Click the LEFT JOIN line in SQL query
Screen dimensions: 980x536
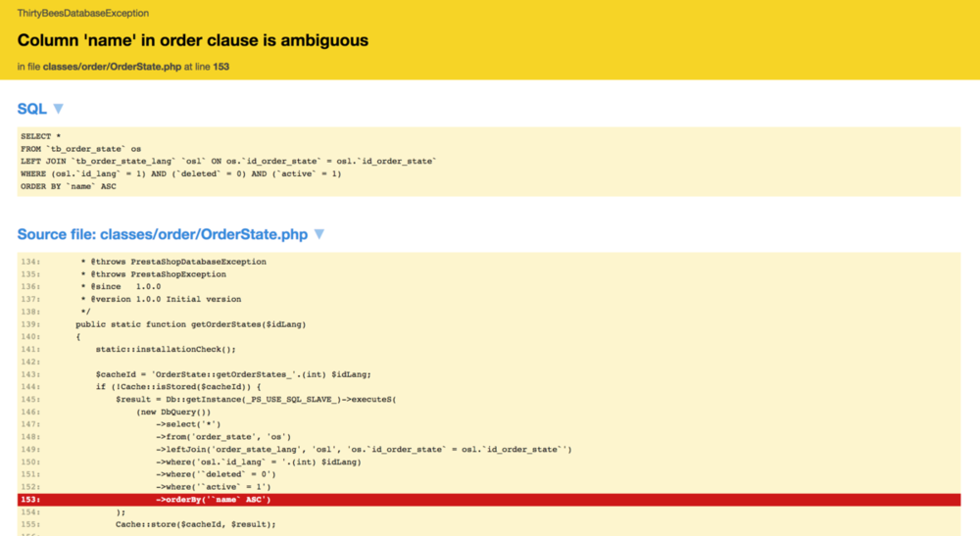(227, 161)
